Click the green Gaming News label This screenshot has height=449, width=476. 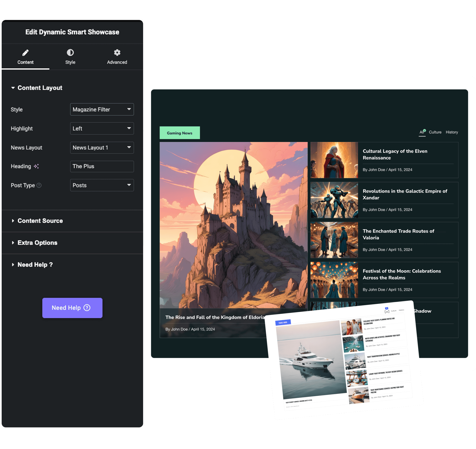pyautogui.click(x=179, y=133)
